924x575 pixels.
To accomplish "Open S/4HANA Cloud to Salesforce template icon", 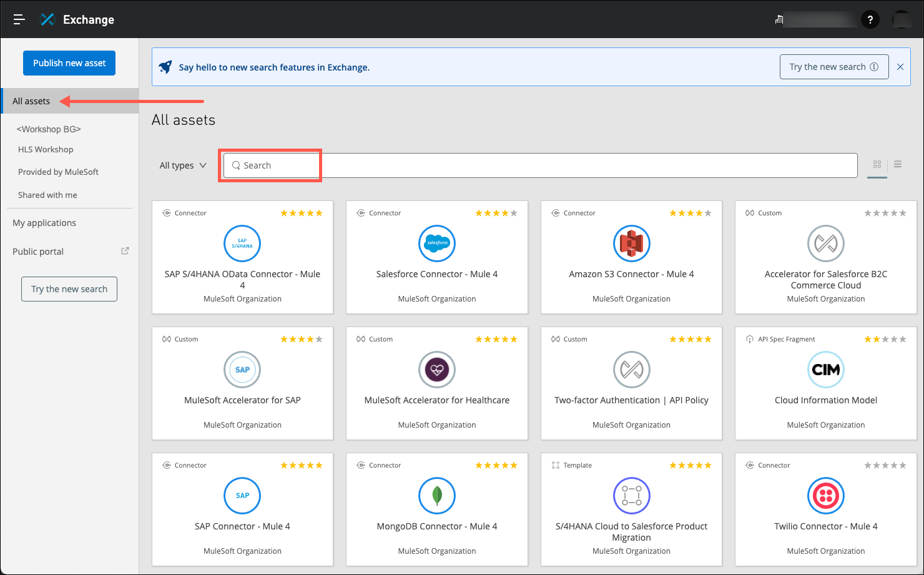I will pyautogui.click(x=632, y=496).
